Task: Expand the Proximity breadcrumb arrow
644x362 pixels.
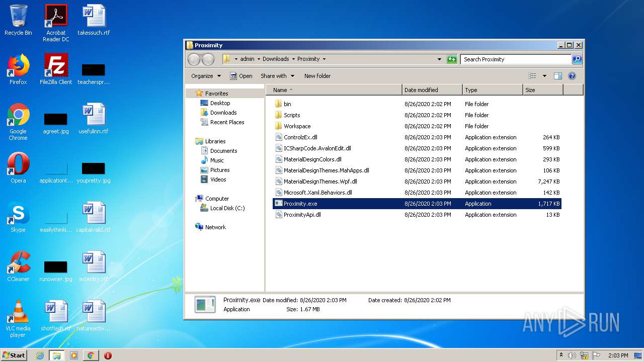Action: point(324,59)
